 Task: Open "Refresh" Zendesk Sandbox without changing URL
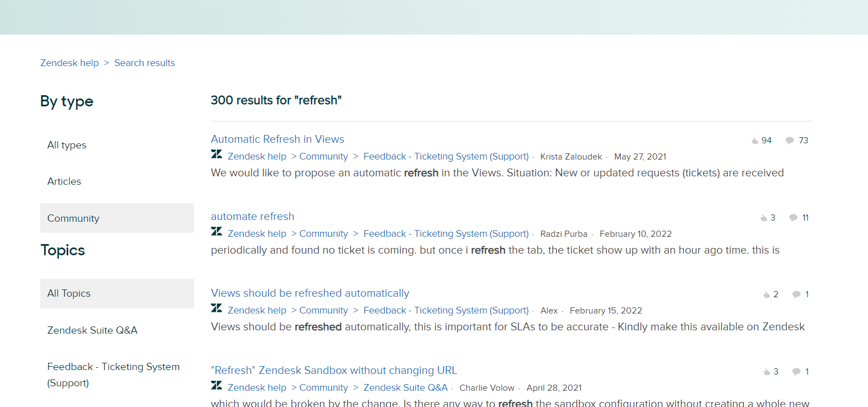click(x=334, y=370)
